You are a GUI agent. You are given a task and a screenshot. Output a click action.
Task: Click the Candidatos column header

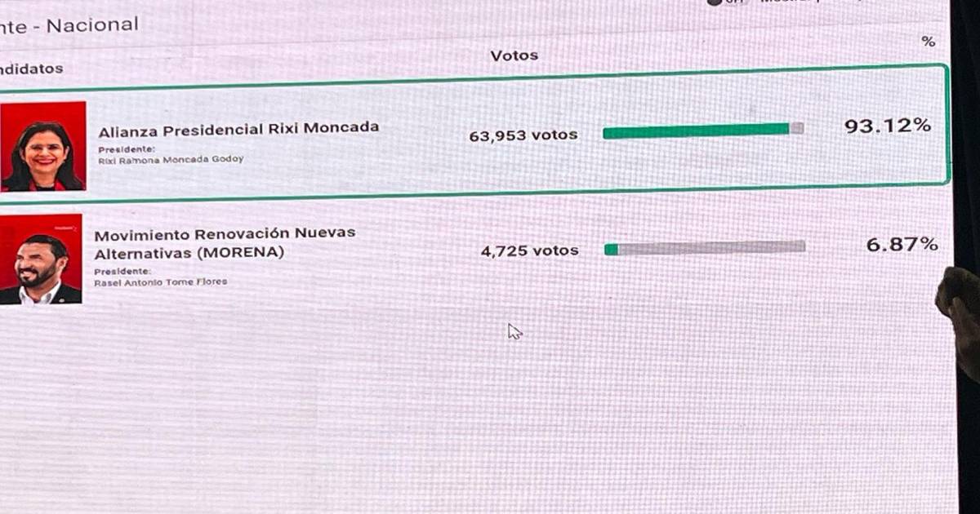[x=31, y=69]
